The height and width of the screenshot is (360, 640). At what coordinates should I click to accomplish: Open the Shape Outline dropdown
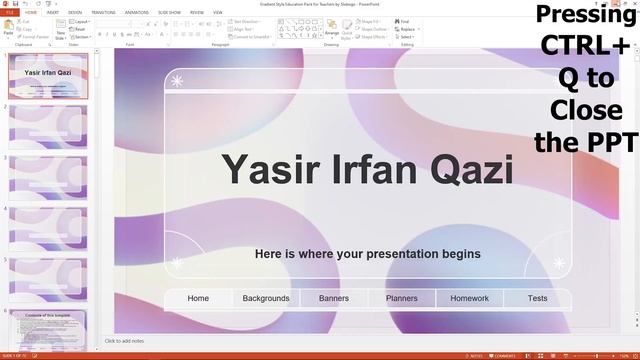click(x=371, y=29)
